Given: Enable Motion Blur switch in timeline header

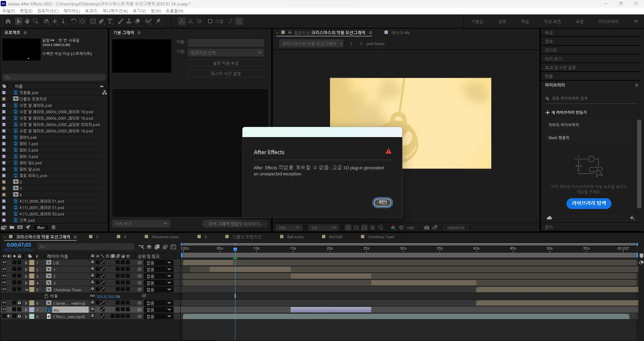Looking at the screenshot, I should pos(165,247).
